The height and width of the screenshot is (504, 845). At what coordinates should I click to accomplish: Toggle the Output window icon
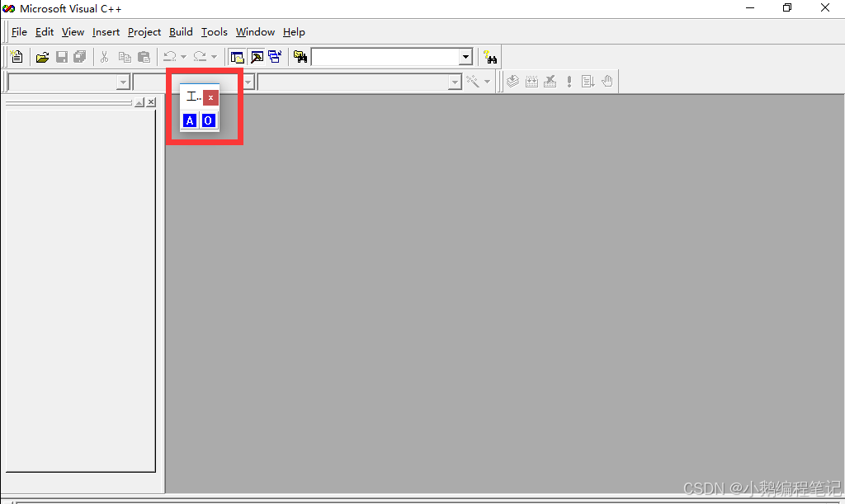point(257,57)
